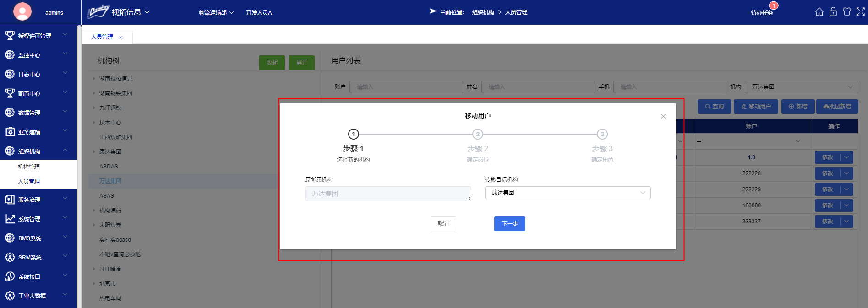
Task: Close the 移动用户 dialog with X
Action: tap(663, 116)
